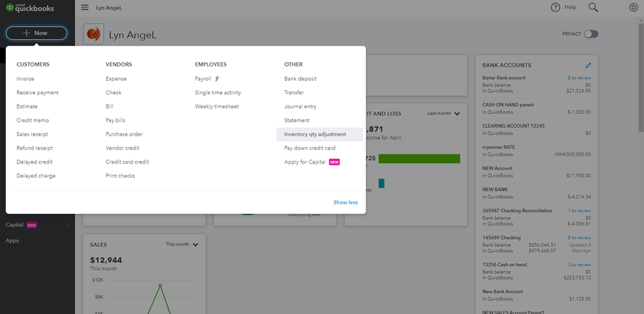Click the $12,944 sales total
The width and height of the screenshot is (644, 314).
tap(106, 260)
